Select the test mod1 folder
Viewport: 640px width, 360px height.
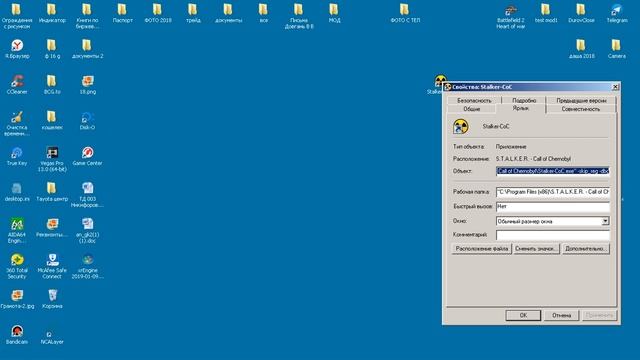point(546,13)
